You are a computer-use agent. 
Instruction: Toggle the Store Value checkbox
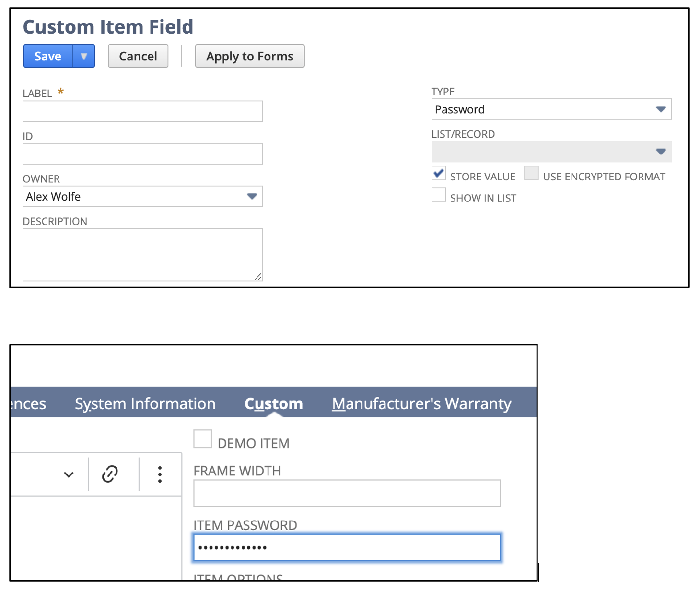click(x=439, y=173)
